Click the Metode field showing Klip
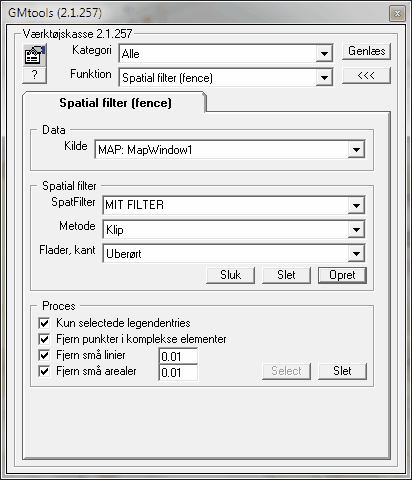This screenshot has width=412, height=480. point(234,229)
